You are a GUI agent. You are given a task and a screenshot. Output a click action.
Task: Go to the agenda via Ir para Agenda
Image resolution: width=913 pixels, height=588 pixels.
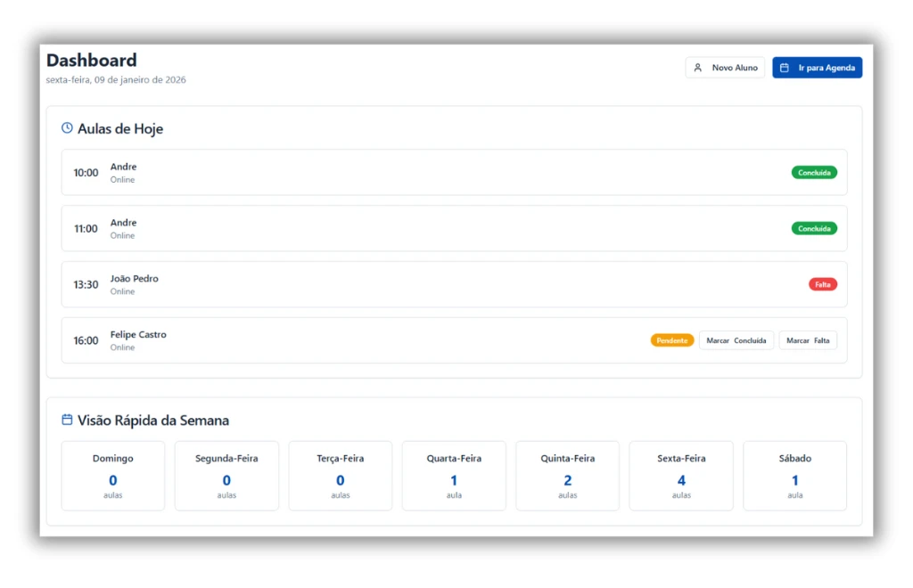817,68
